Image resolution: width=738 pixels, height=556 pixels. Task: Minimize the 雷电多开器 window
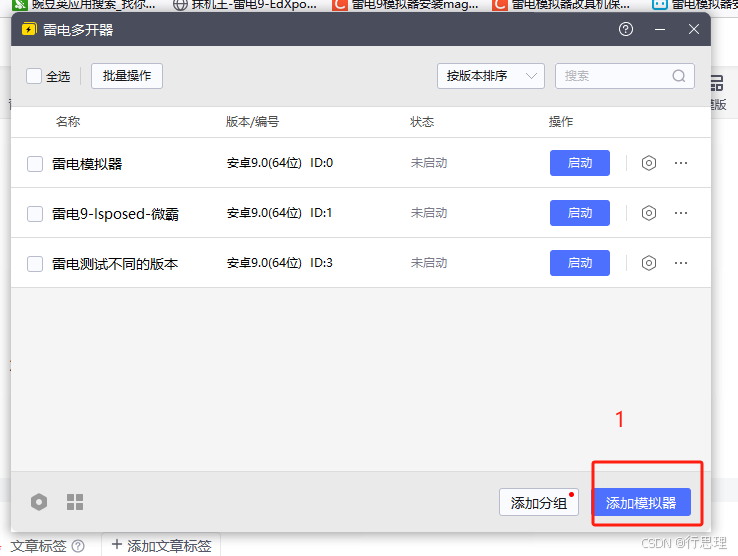pyautogui.click(x=660, y=29)
